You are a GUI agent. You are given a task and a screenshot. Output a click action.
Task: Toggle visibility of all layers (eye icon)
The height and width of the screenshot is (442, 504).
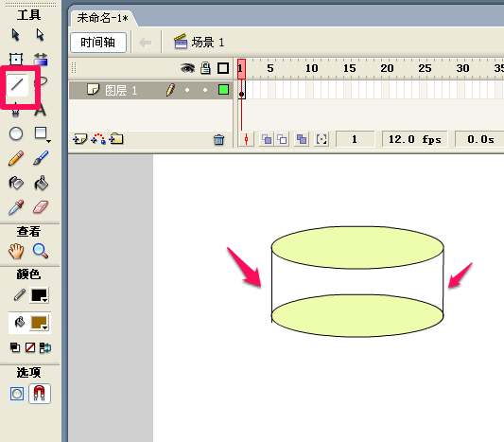tap(188, 68)
